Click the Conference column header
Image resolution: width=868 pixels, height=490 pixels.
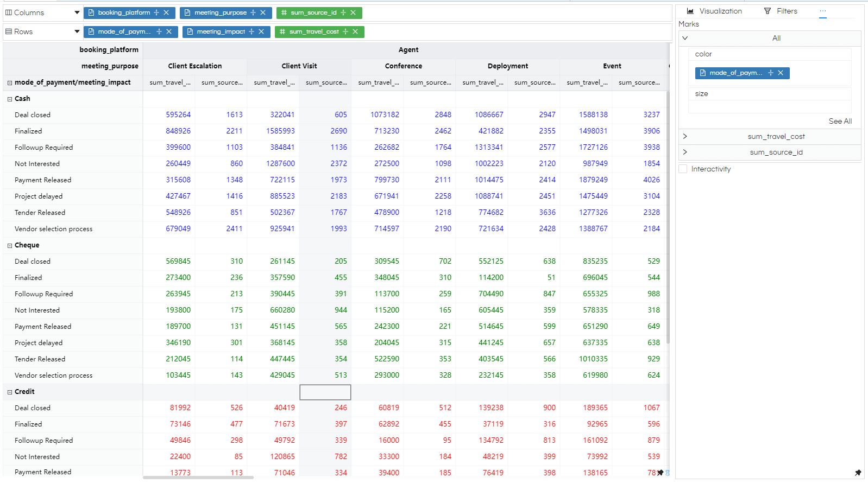point(404,66)
